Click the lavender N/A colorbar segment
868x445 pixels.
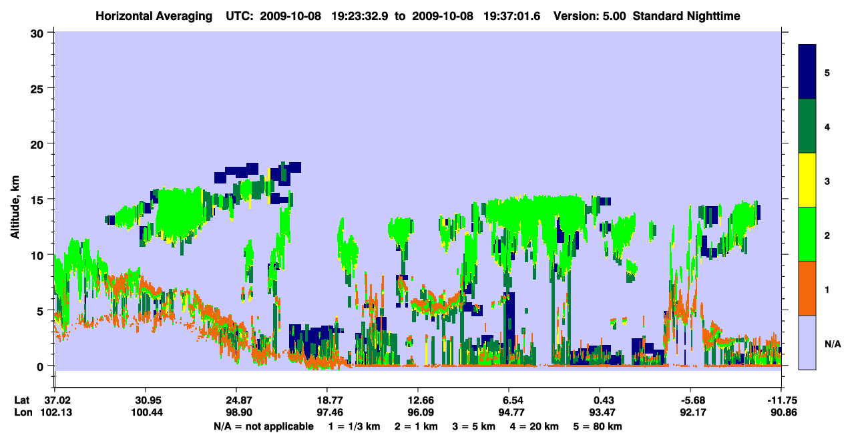(807, 342)
